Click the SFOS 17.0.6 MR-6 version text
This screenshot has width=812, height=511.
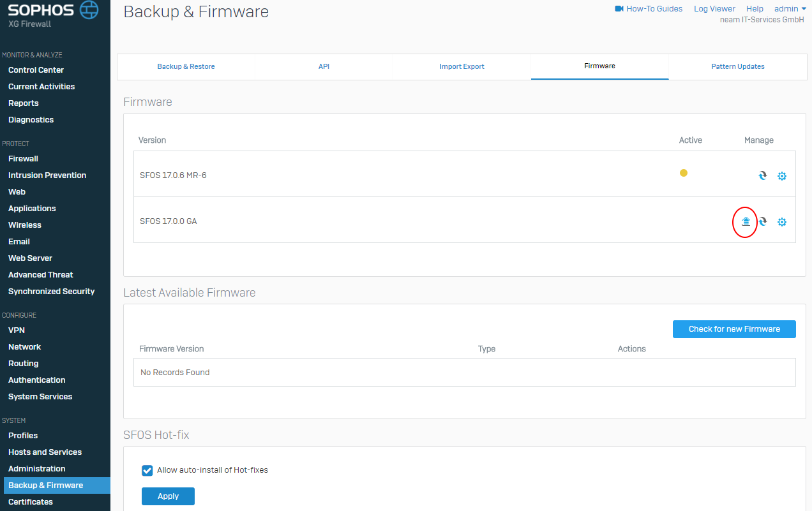(173, 175)
